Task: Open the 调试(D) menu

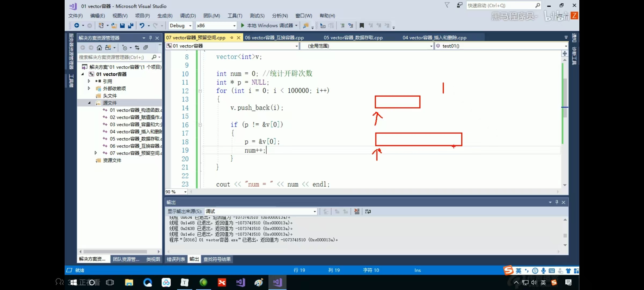Action: click(188, 16)
